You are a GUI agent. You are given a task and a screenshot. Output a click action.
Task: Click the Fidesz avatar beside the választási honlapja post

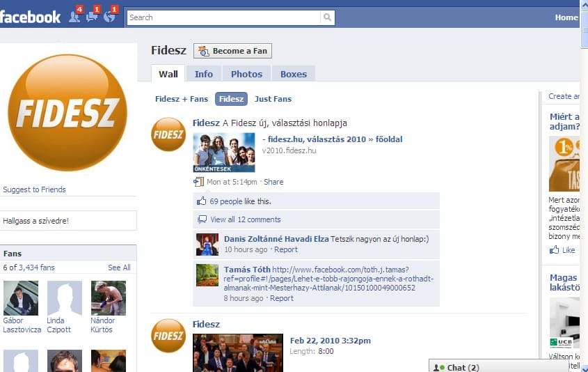pyautogui.click(x=168, y=134)
